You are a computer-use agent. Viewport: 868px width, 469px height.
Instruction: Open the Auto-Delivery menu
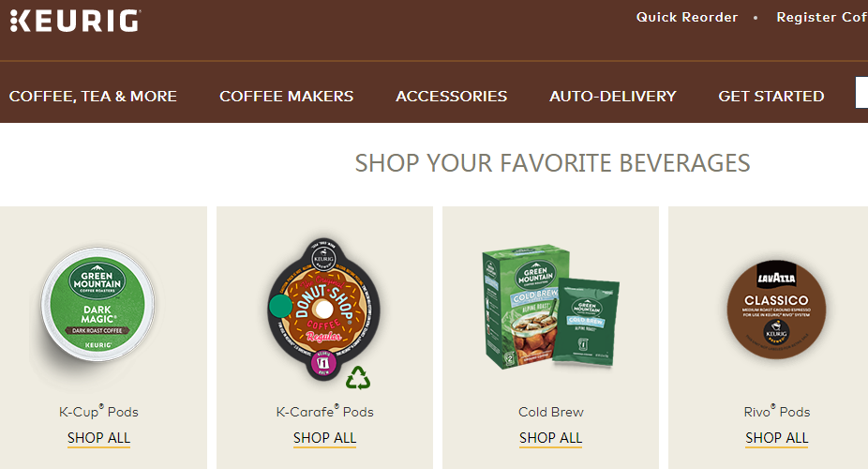(613, 97)
